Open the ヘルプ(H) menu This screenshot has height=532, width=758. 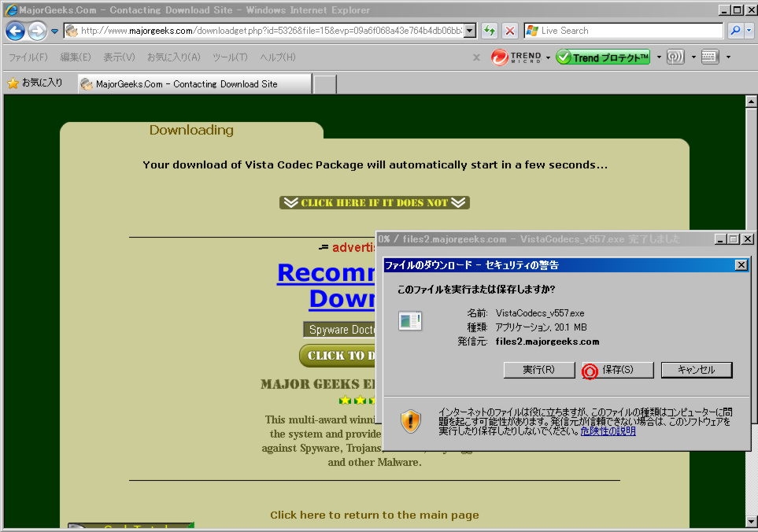278,57
